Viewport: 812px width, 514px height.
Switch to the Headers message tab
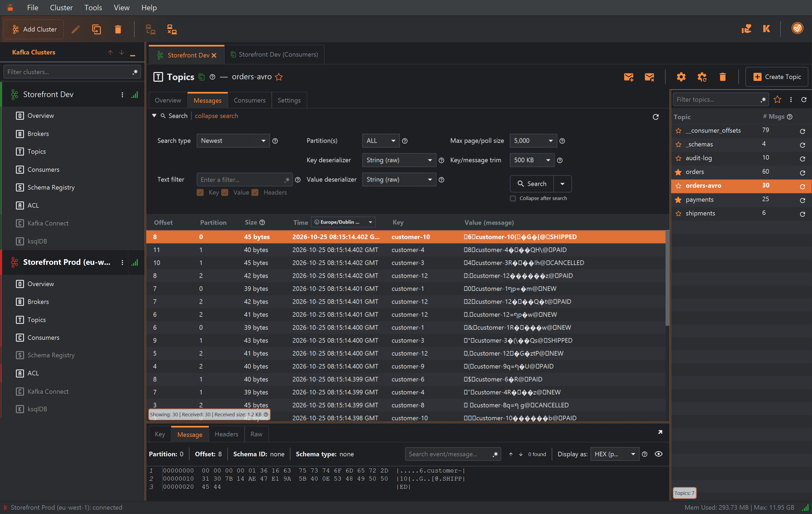click(226, 434)
